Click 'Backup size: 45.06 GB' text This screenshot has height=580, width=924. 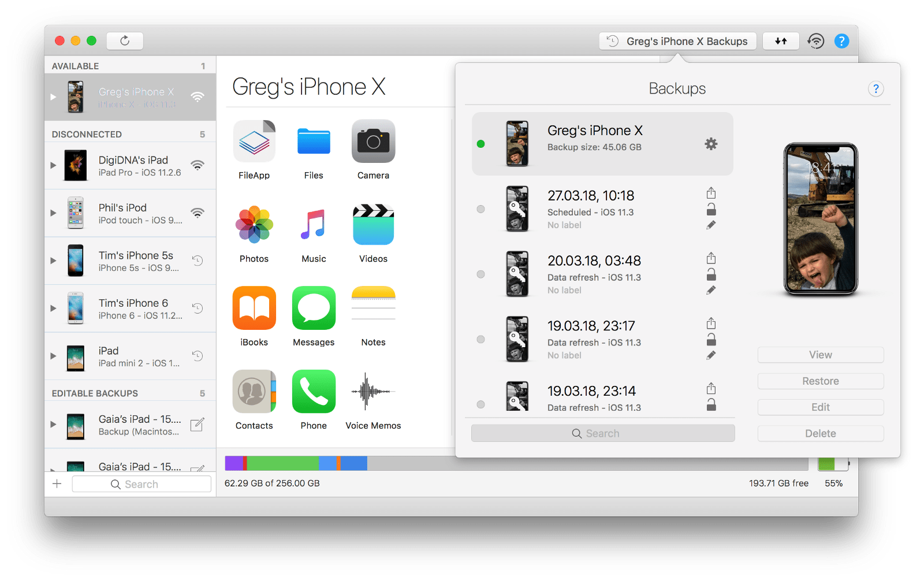coord(594,147)
